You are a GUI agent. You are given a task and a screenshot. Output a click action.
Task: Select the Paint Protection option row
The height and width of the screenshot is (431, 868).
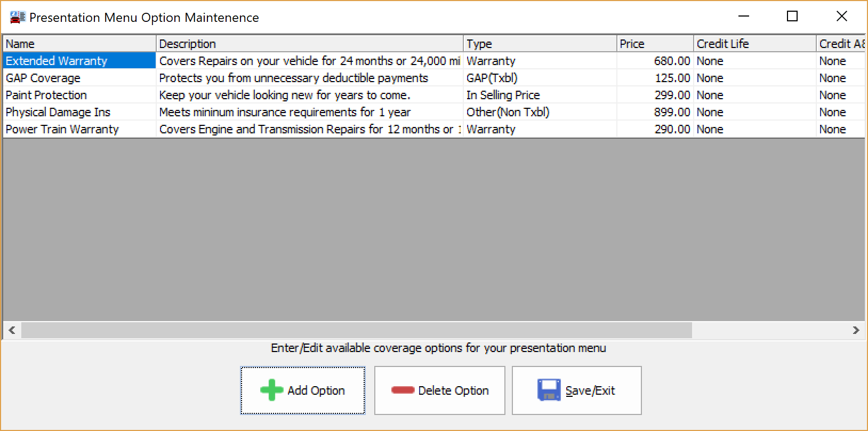click(x=46, y=95)
